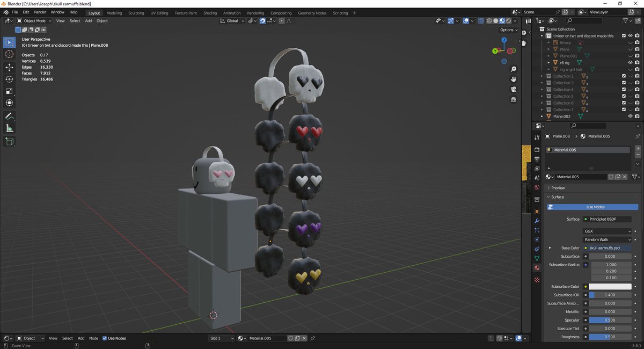The image size is (644, 349).
Task: Open the GGX distribution dropdown
Action: [608, 231]
